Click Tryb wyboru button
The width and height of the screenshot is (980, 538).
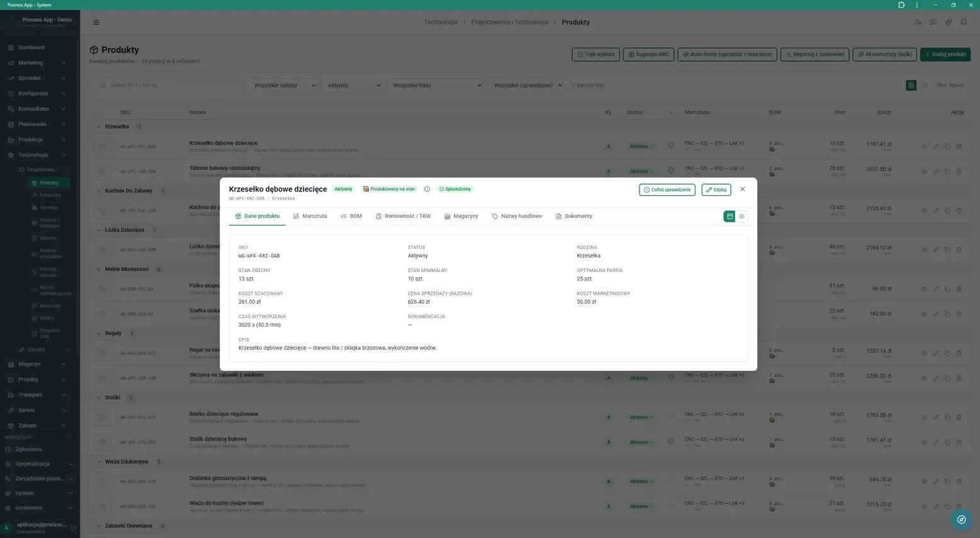pos(595,54)
